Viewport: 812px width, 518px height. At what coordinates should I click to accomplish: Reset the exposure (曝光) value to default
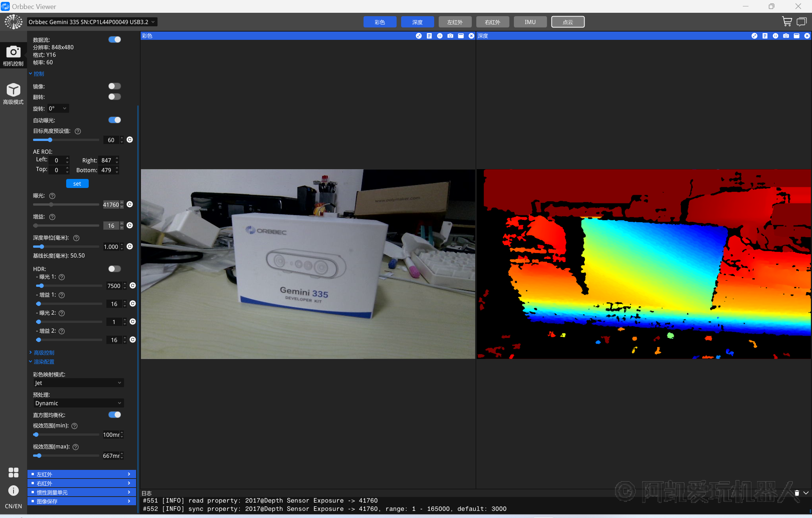[130, 204]
